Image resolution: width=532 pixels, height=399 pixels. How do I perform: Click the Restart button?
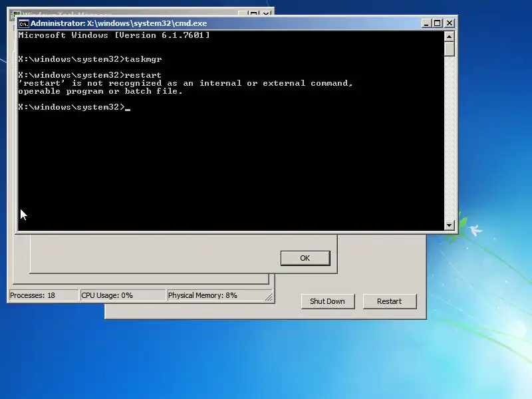[390, 301]
